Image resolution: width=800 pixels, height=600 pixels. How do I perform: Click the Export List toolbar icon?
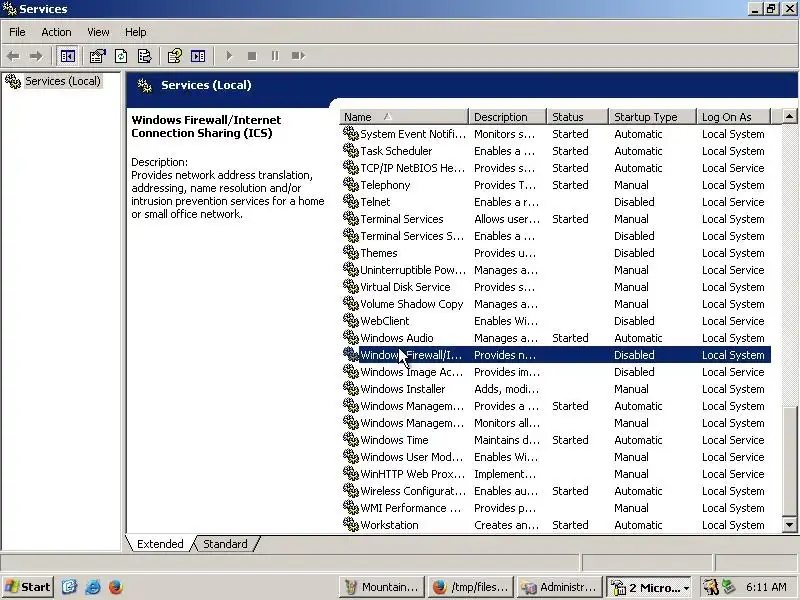pyautogui.click(x=144, y=56)
